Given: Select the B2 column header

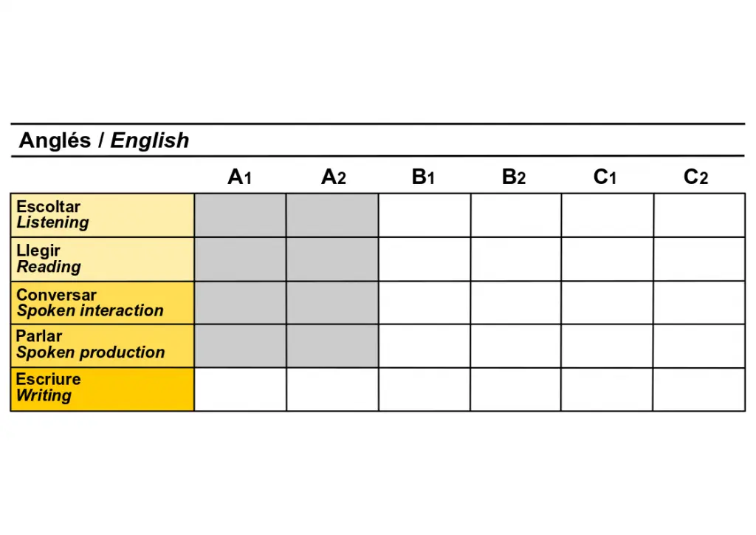Looking at the screenshot, I should [514, 177].
